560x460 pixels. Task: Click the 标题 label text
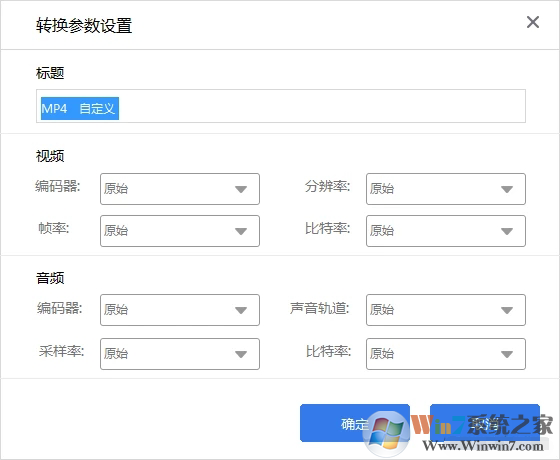tap(50, 73)
